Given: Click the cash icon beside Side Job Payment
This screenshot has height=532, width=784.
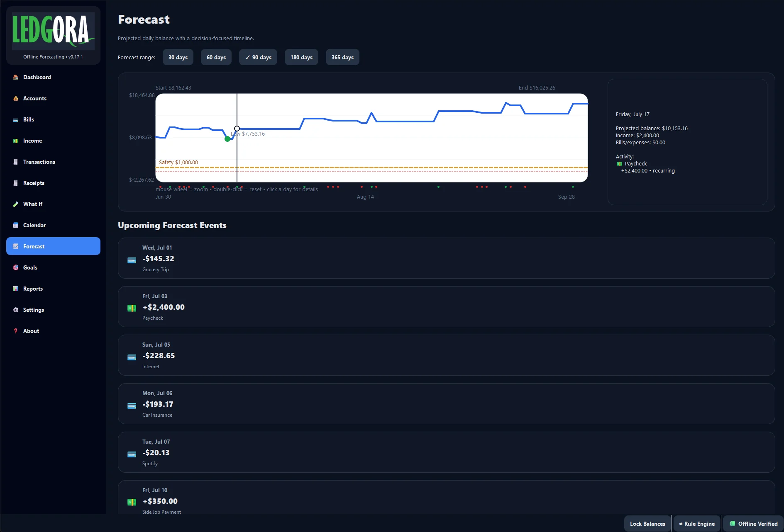Looking at the screenshot, I should [x=132, y=502].
